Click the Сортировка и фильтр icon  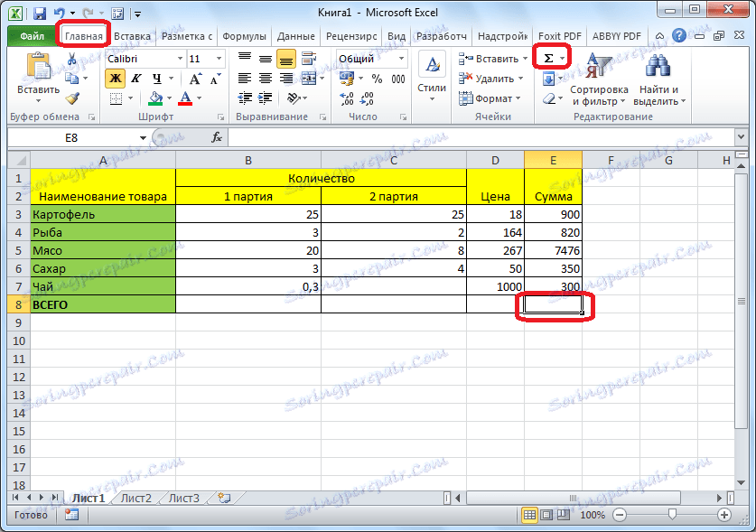pyautogui.click(x=602, y=63)
